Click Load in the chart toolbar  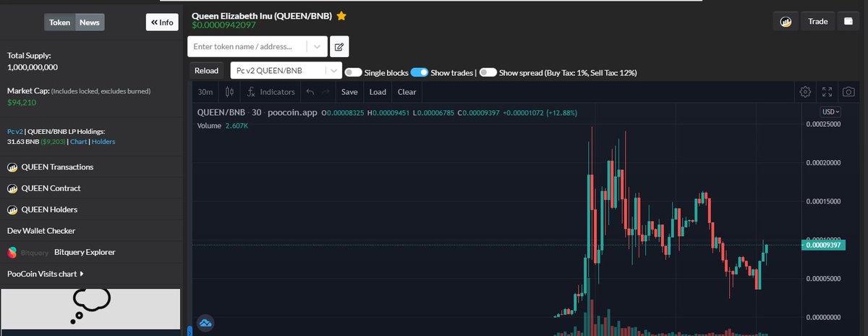(x=378, y=92)
